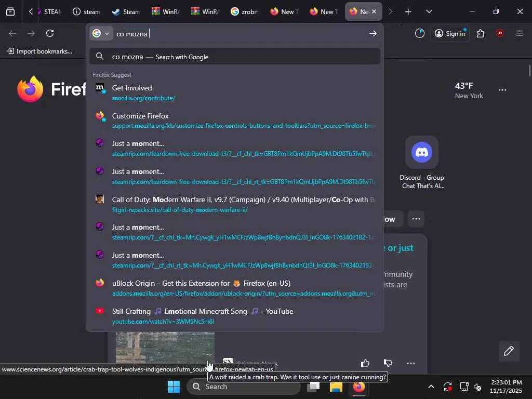Switch to the first New Tab tab
Image resolution: width=532 pixels, height=399 pixels.
pos(283,11)
